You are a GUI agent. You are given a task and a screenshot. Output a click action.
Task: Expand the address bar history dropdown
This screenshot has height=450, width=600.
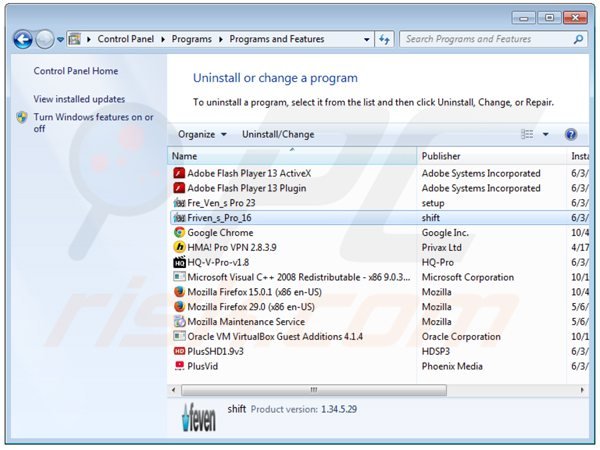pyautogui.click(x=368, y=39)
